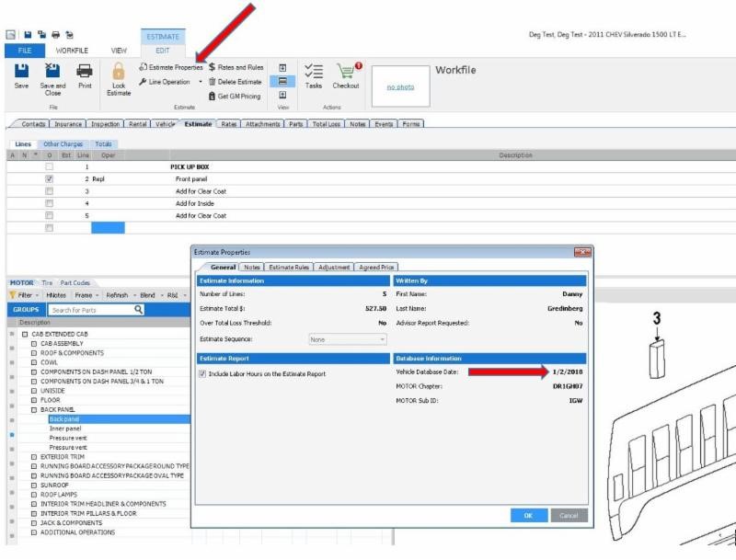Switch to Totals sub-tab
Image resolution: width=736 pixels, height=560 pixels.
click(103, 144)
